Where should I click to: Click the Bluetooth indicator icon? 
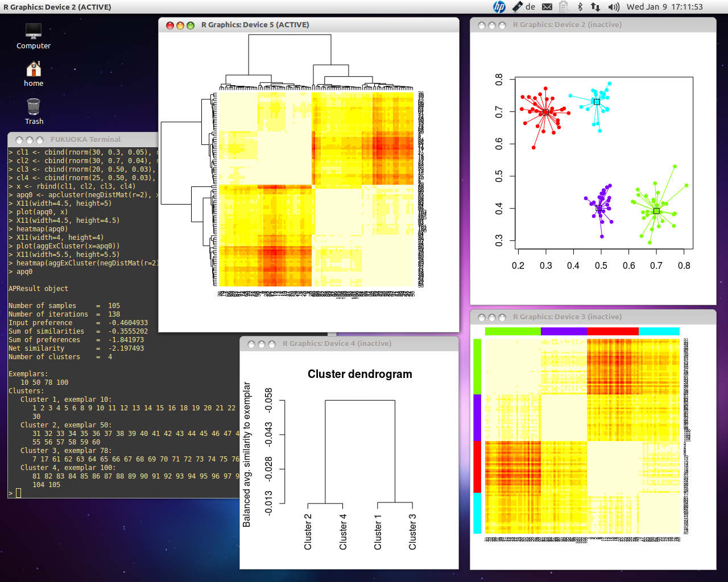click(580, 7)
